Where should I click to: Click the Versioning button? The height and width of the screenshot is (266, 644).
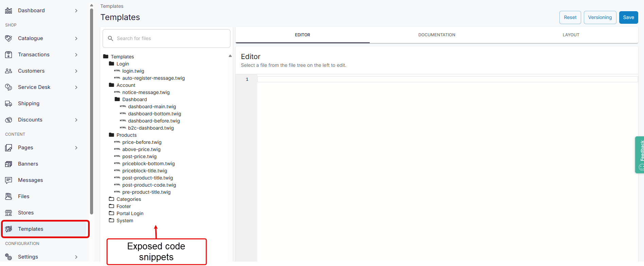pos(599,17)
